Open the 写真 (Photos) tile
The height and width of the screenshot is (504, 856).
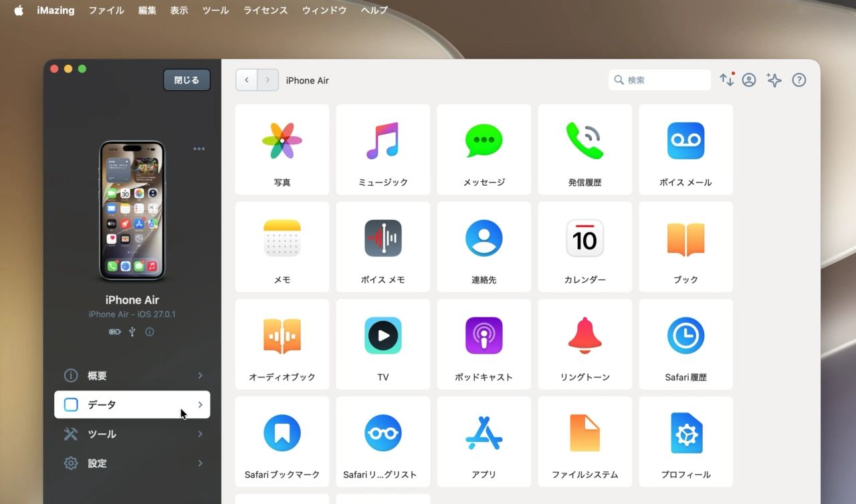click(x=282, y=149)
